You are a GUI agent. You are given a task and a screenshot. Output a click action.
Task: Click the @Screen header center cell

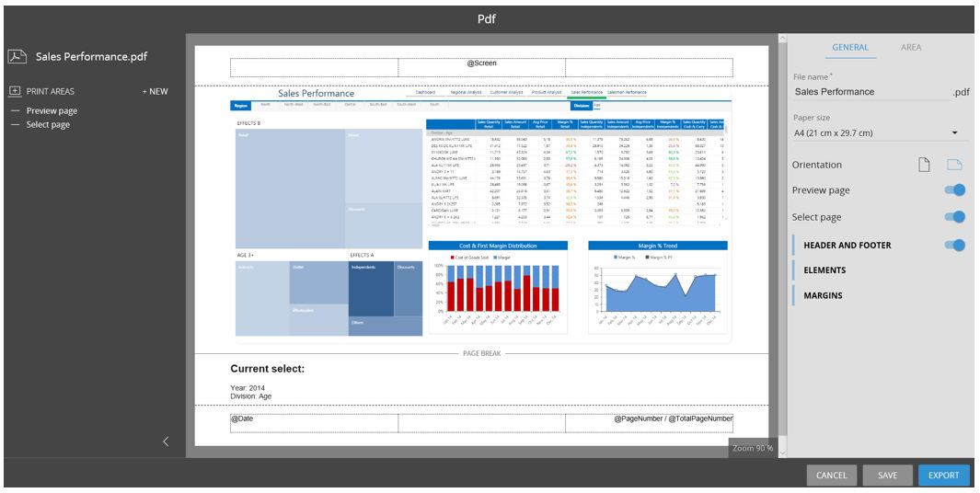pyautogui.click(x=482, y=67)
